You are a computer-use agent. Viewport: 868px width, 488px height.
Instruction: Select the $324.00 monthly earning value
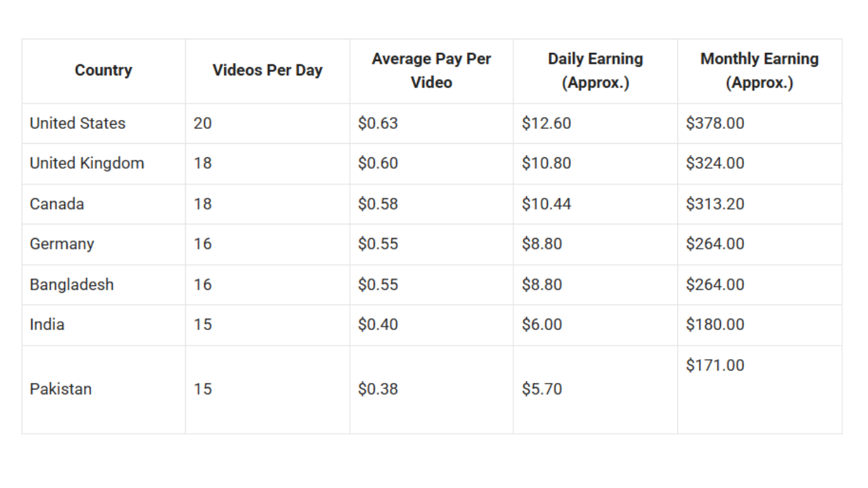click(715, 163)
